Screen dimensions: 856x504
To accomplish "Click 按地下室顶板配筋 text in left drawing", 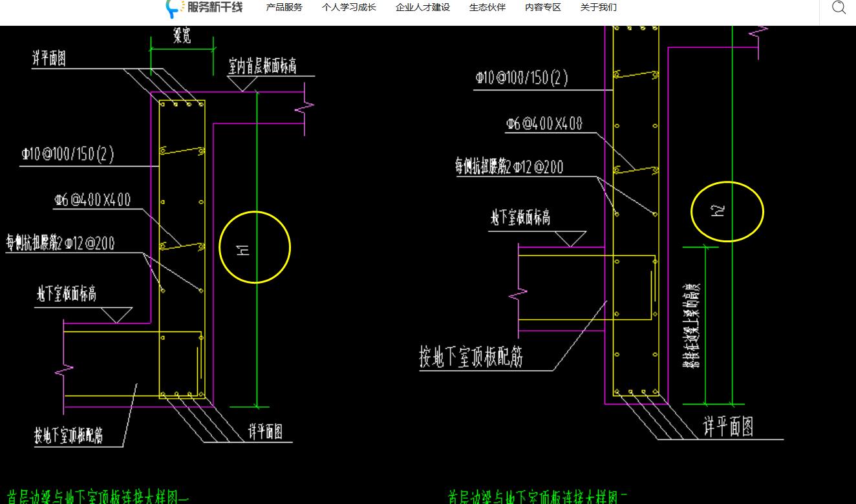I will pos(69,436).
